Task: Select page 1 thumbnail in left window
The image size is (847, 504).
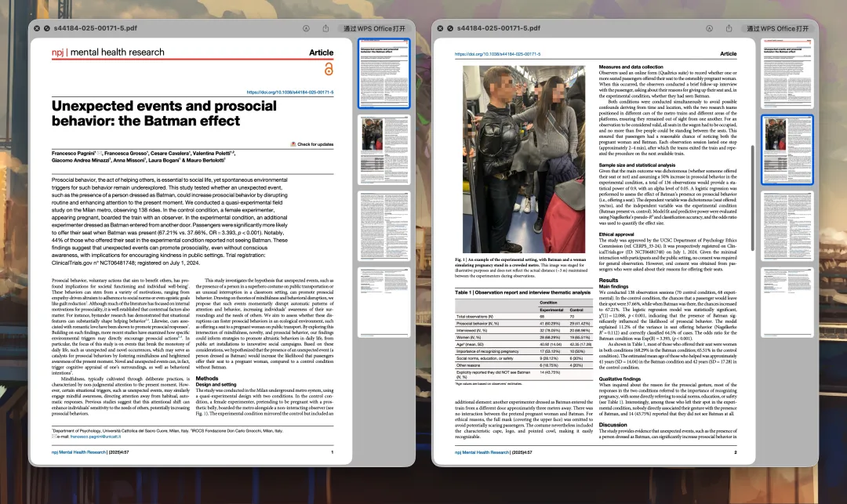Action: click(x=384, y=73)
